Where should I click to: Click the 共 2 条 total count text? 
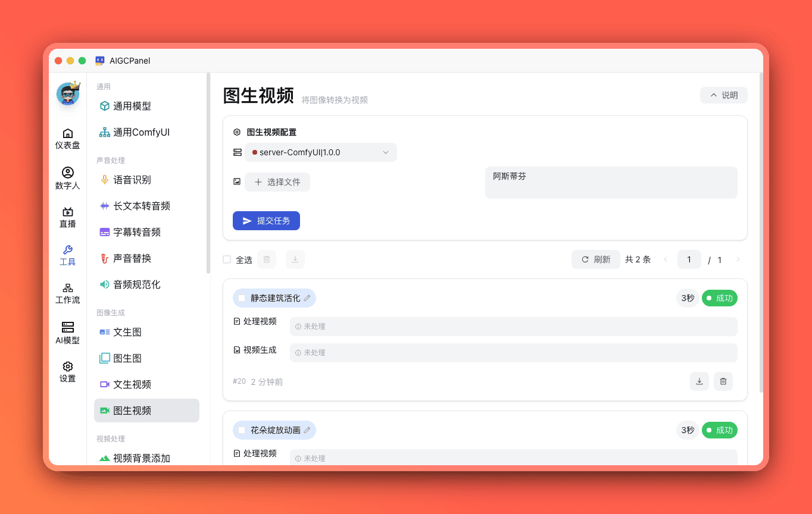(x=638, y=259)
